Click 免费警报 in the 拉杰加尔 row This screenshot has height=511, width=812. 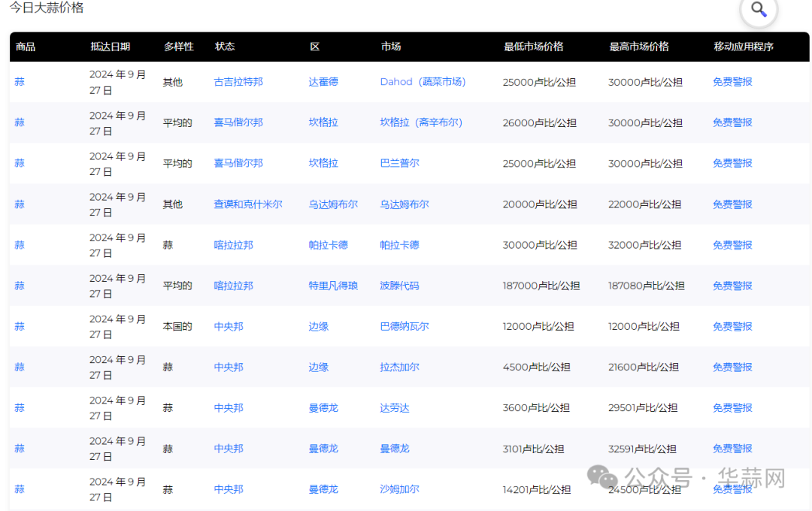point(732,367)
